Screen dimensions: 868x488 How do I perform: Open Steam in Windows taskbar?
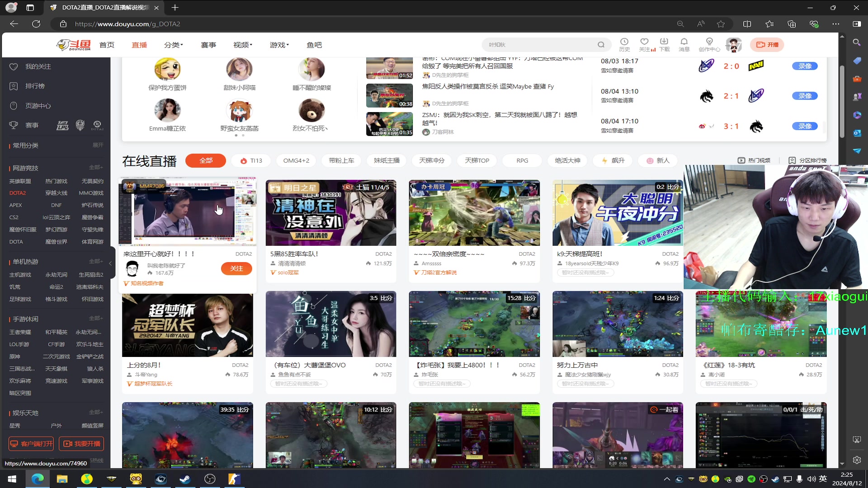click(185, 479)
